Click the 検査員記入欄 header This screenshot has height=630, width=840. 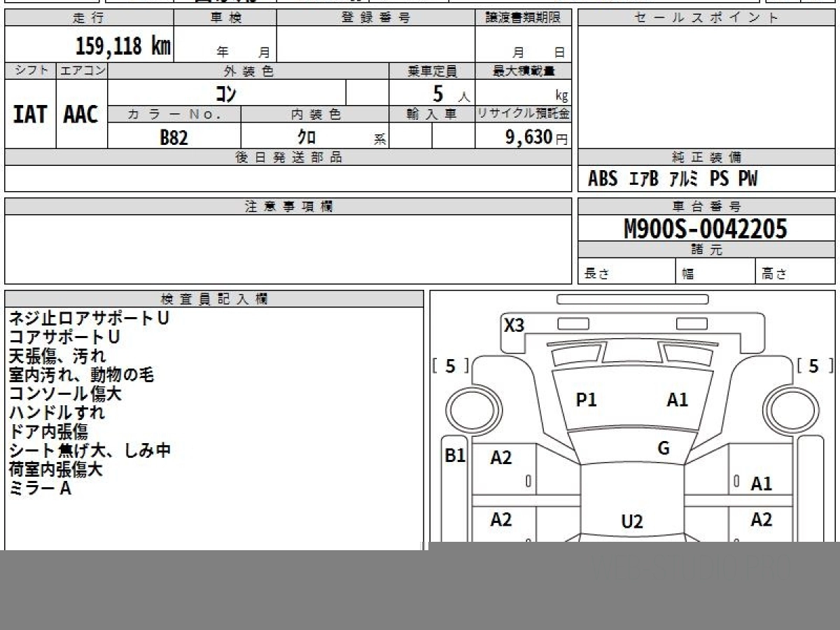214,299
